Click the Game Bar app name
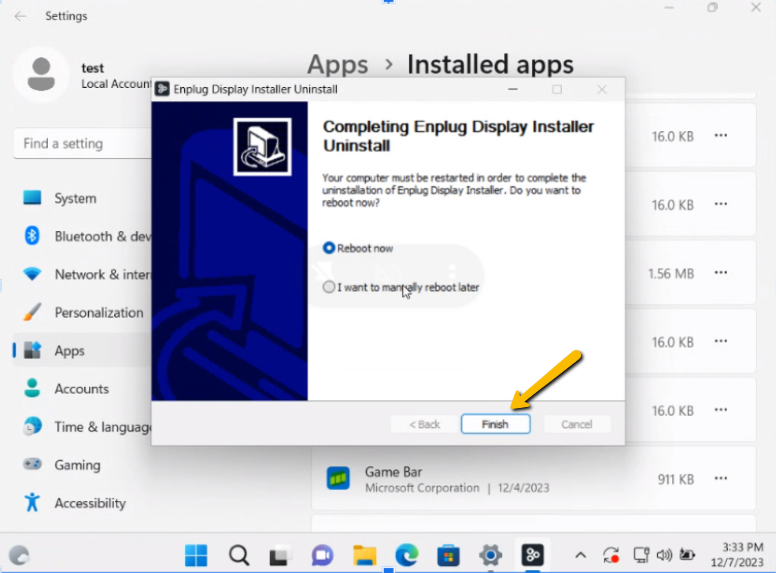 pos(393,472)
